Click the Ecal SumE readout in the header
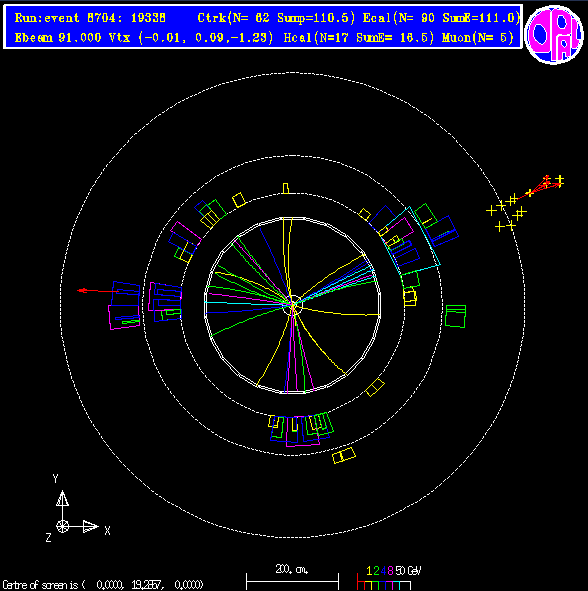The image size is (588, 591). coord(442,18)
